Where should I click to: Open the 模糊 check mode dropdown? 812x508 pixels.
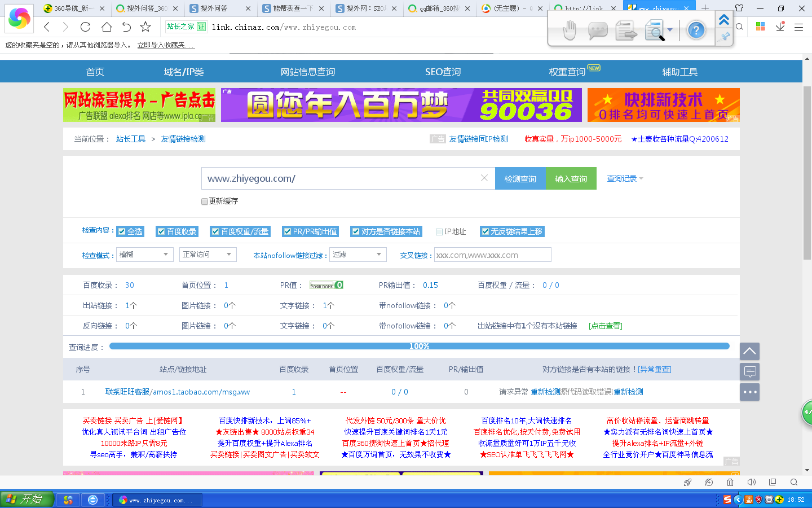tap(145, 255)
